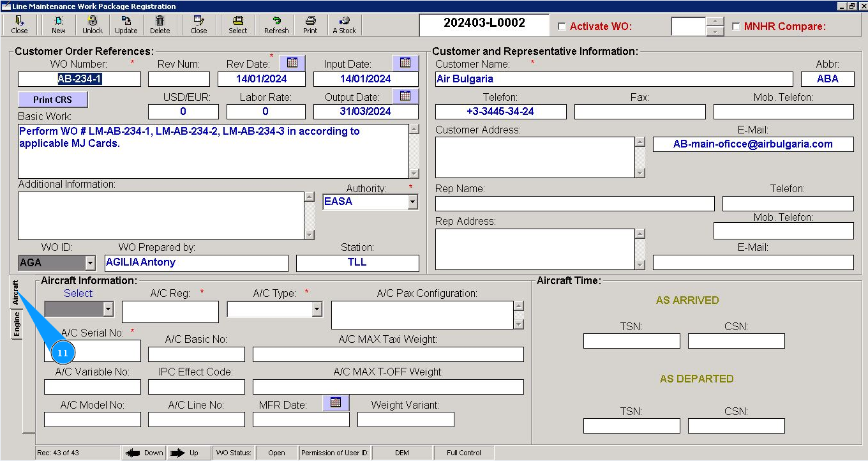
Task: Click the Down record navigation button
Action: [144, 453]
